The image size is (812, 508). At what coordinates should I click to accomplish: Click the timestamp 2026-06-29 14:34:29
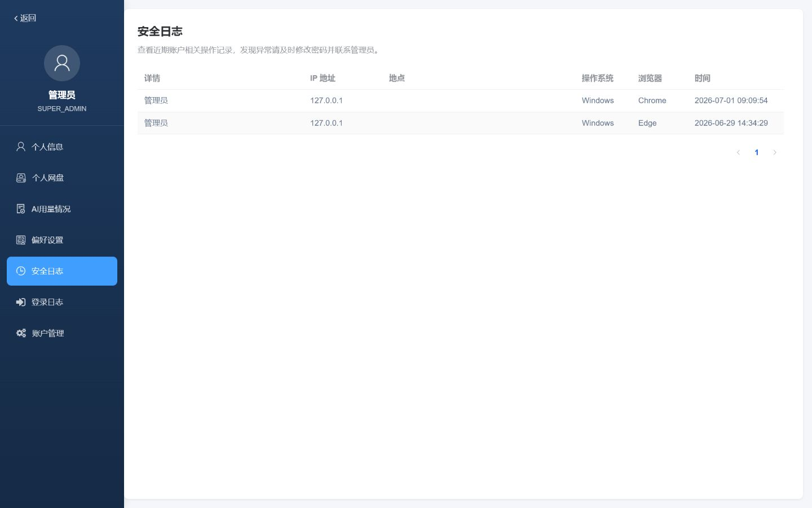pos(731,123)
